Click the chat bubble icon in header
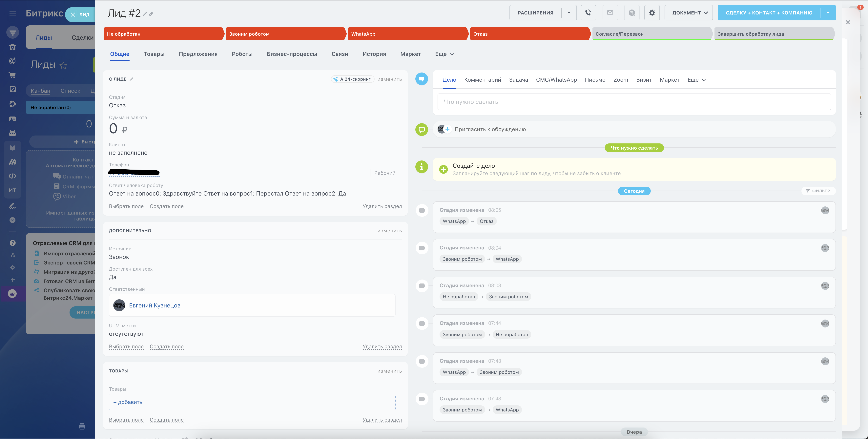The width and height of the screenshot is (868, 439). [632, 13]
